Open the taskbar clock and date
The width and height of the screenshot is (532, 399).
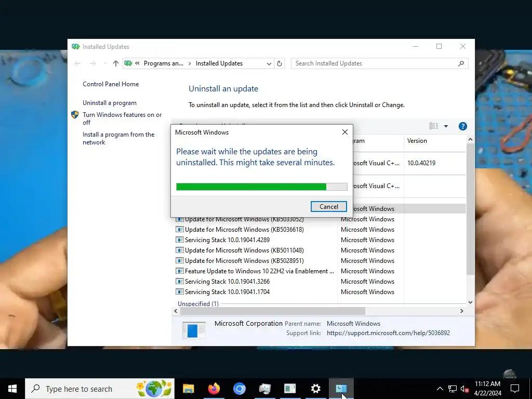tap(487, 389)
